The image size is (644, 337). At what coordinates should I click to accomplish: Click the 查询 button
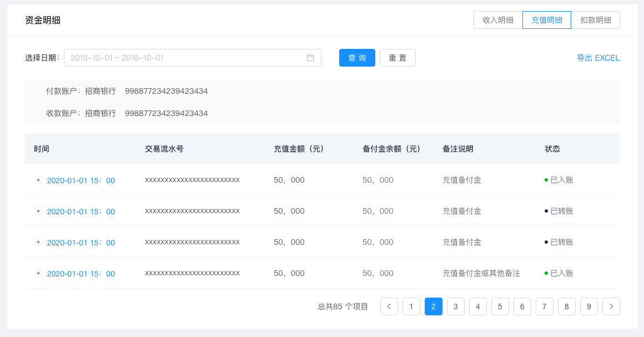point(357,58)
